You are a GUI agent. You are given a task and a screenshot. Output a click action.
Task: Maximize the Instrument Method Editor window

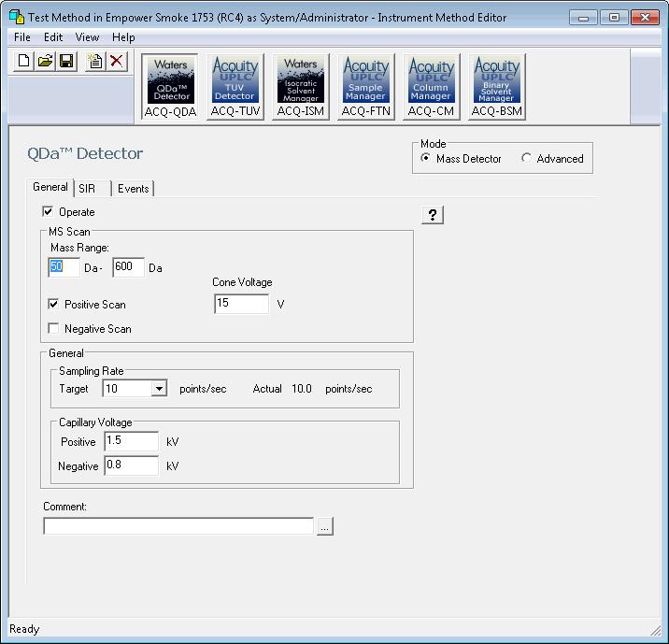tap(614, 18)
